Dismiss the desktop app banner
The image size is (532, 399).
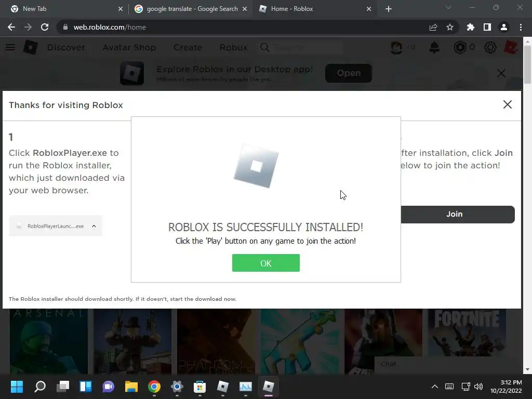tap(501, 73)
